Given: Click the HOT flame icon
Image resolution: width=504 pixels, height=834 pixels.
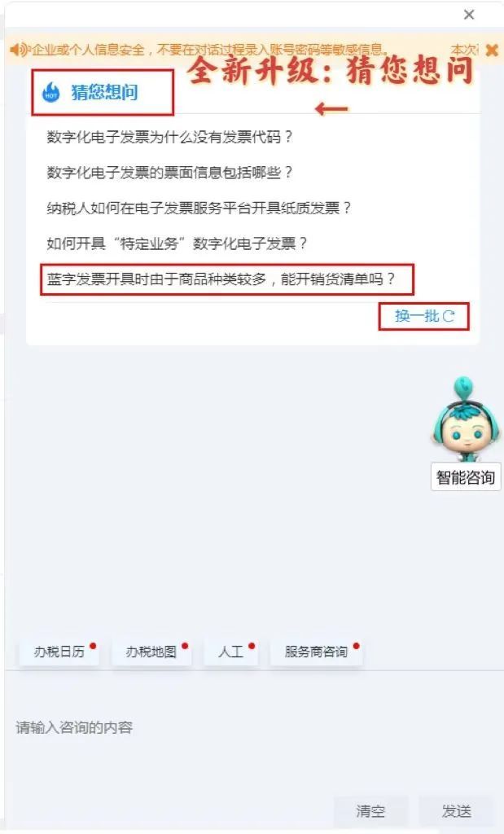Looking at the screenshot, I should coord(51,93).
